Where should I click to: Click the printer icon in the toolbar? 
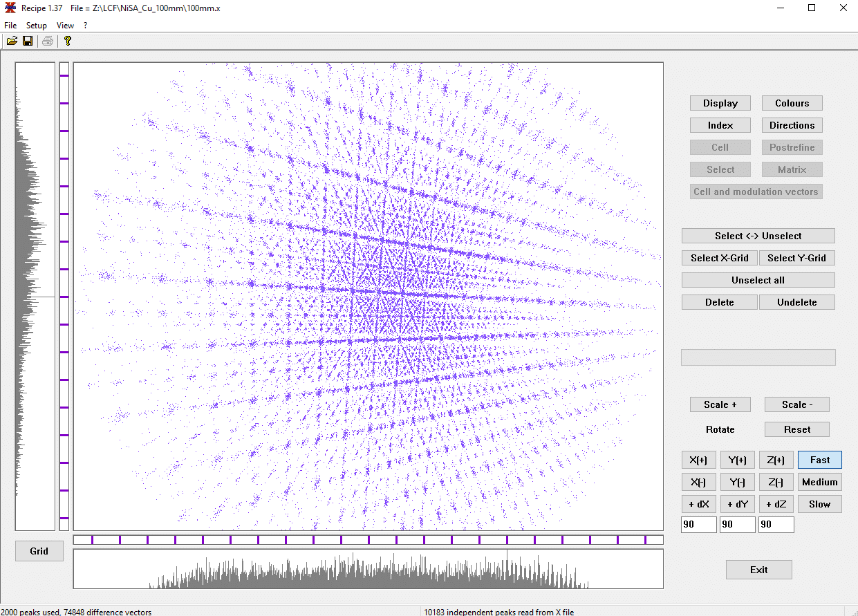47,41
